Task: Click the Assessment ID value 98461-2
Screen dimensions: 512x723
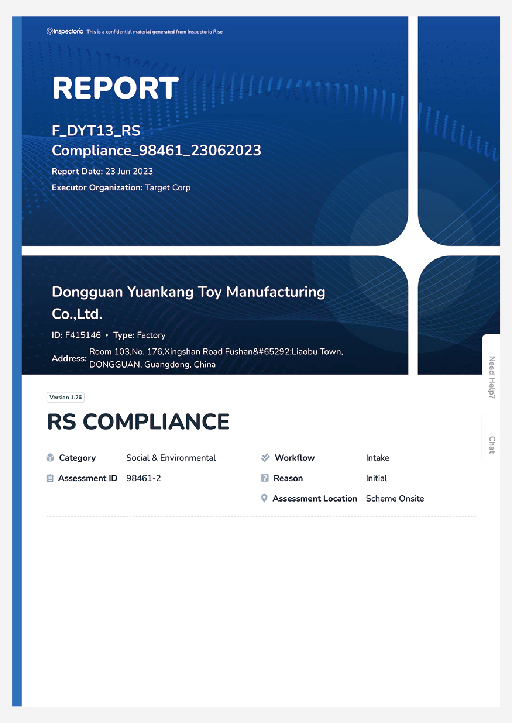Action: pyautogui.click(x=143, y=478)
